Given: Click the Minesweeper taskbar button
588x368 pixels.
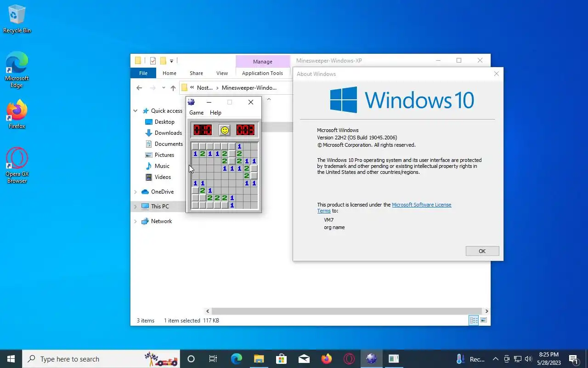Looking at the screenshot, I should (371, 359).
